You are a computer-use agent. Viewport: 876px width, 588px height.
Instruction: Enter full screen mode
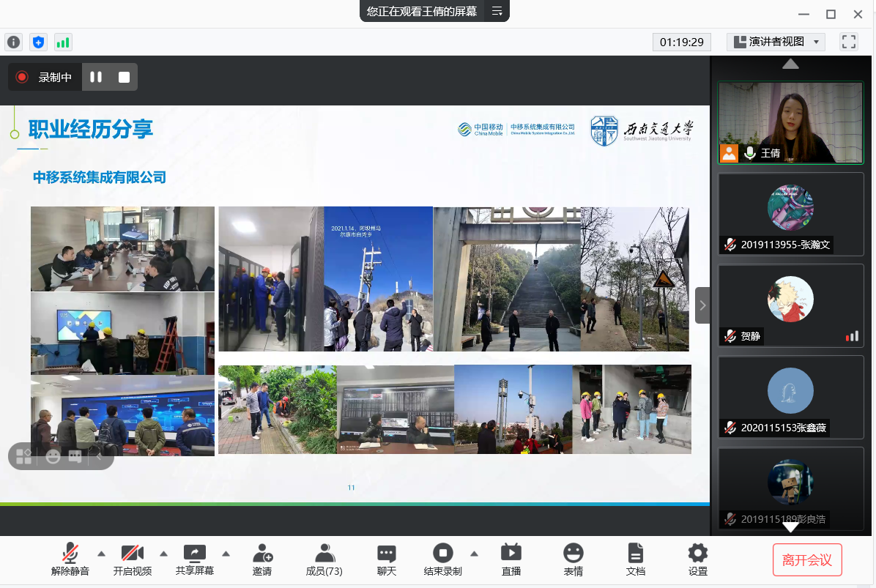pyautogui.click(x=849, y=42)
